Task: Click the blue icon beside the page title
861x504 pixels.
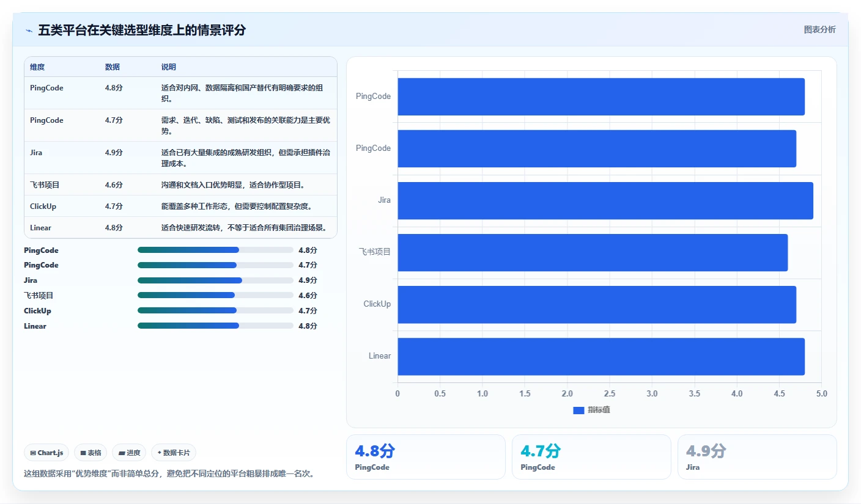Action: pyautogui.click(x=29, y=30)
